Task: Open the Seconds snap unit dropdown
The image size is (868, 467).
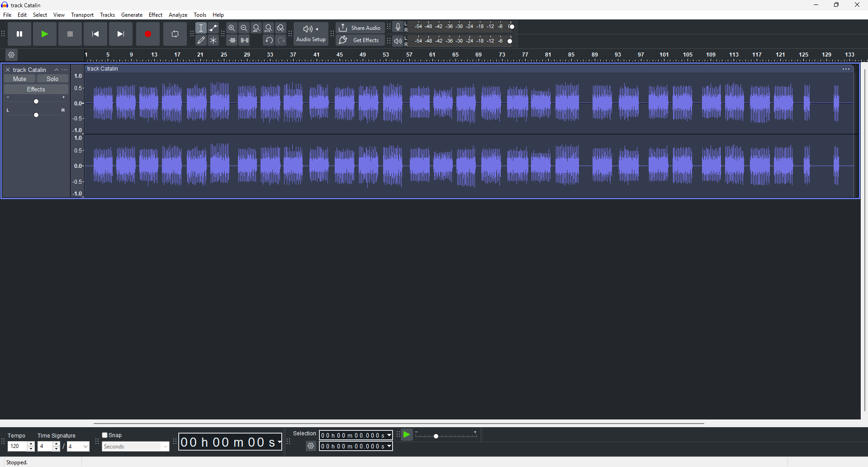Action: coord(136,447)
